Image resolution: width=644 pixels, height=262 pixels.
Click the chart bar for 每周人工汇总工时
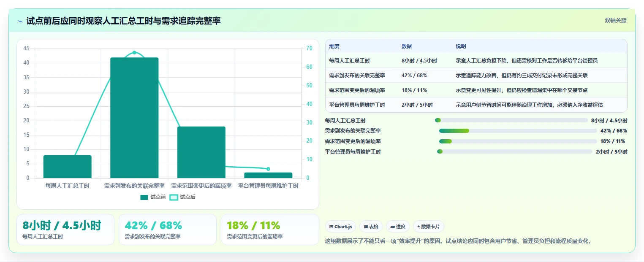click(x=68, y=167)
